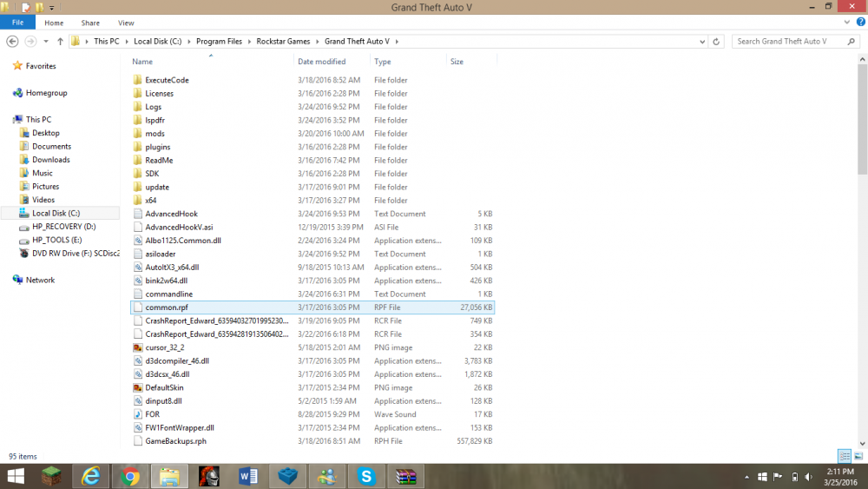The width and height of the screenshot is (868, 489).
Task: Click the scroll up arrow of file list
Action: 862,59
